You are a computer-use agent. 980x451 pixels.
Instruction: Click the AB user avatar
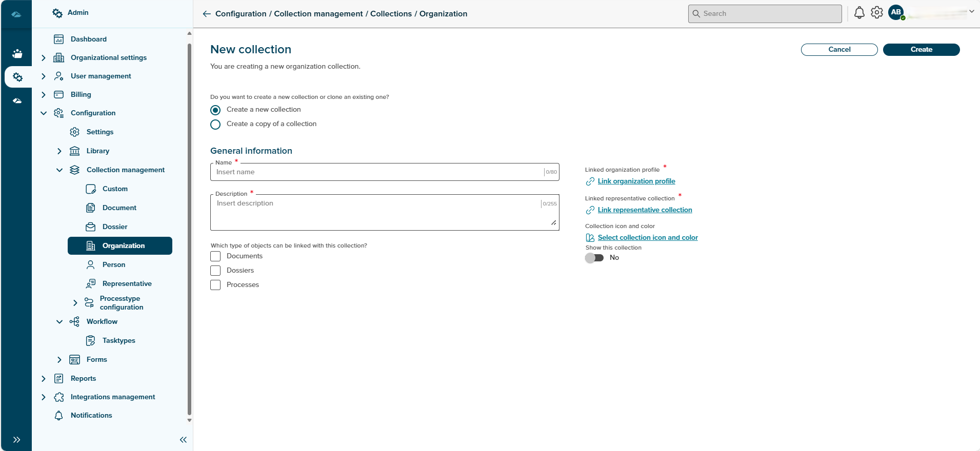896,12
